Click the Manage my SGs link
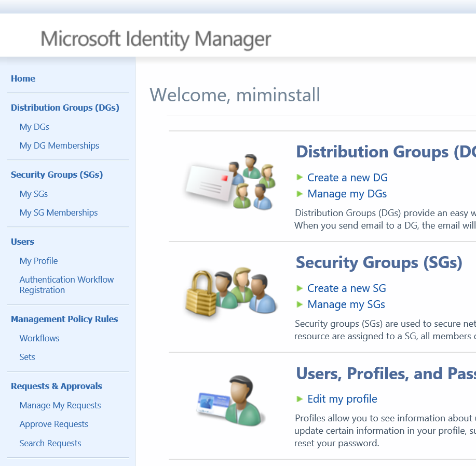 coord(346,304)
